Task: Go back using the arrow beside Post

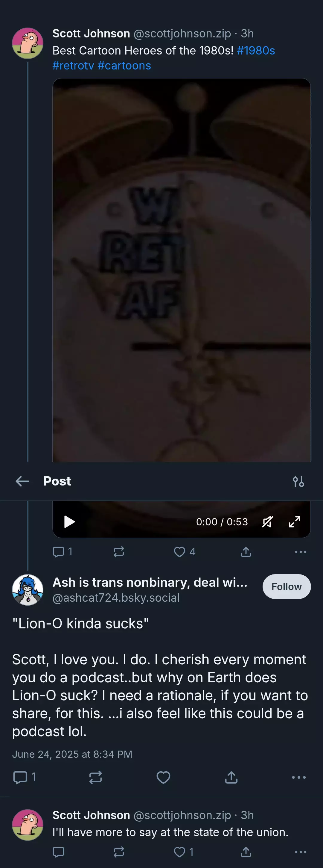Action: click(x=22, y=481)
